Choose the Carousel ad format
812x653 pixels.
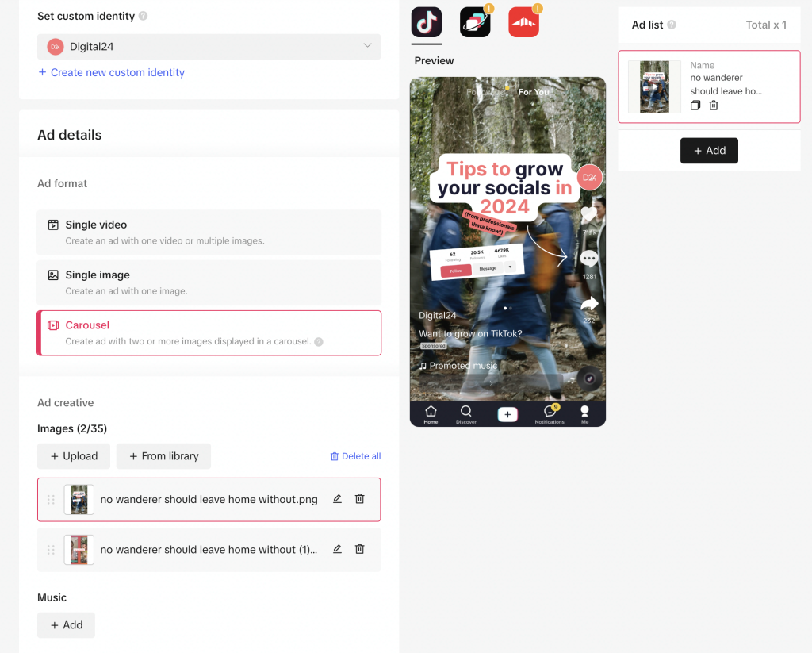coord(209,333)
